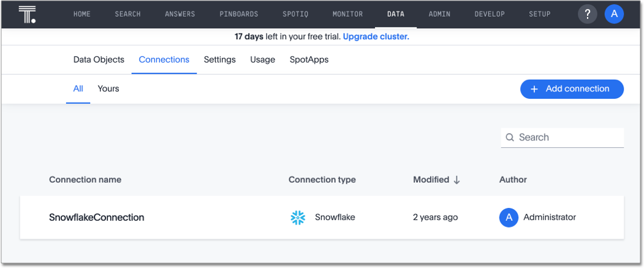The height and width of the screenshot is (268, 644).
Task: Select the Settings tab
Action: 219,59
